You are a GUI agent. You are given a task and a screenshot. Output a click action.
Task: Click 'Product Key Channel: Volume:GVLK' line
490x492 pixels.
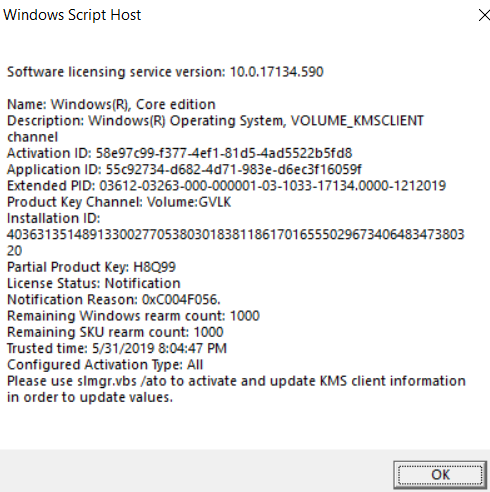click(x=119, y=202)
